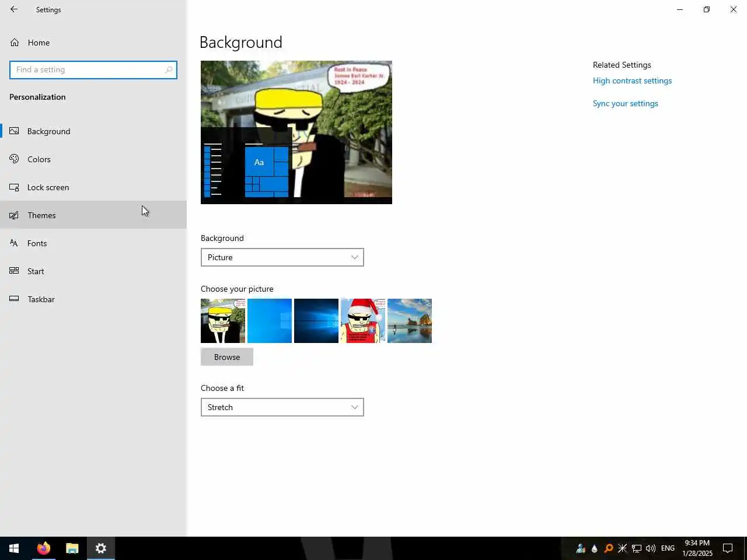The width and height of the screenshot is (747, 560).
Task: Click the ENG language indicator
Action: [x=668, y=548]
